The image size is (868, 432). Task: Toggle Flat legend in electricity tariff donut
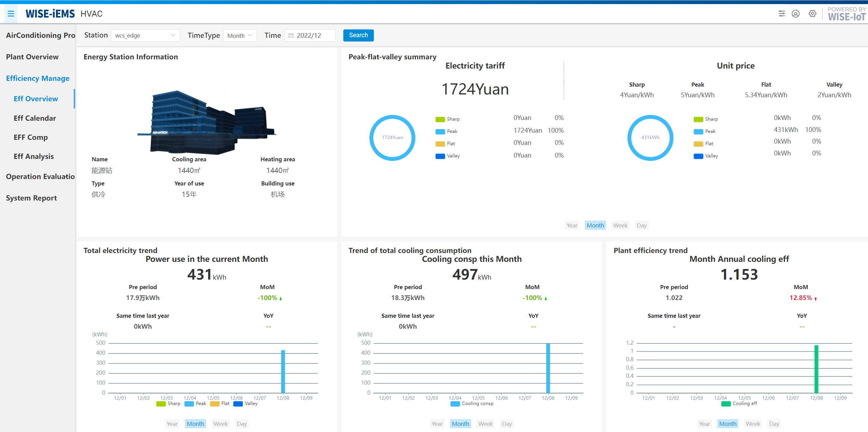(x=445, y=144)
